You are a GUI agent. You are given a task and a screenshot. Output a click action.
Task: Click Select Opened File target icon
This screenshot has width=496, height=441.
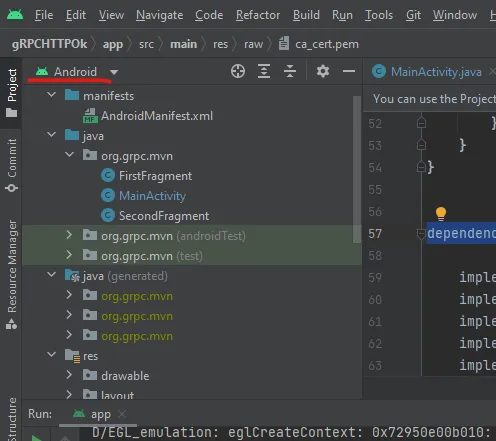pos(238,71)
